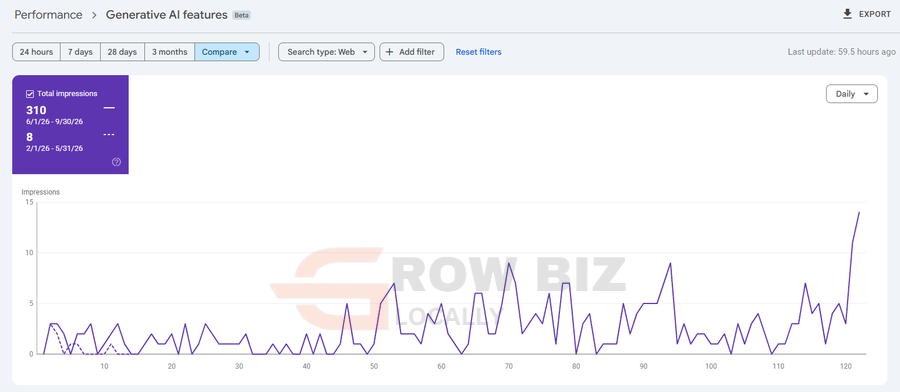The height and width of the screenshot is (392, 900).
Task: Uncheck the Total impressions checkbox
Action: (30, 94)
